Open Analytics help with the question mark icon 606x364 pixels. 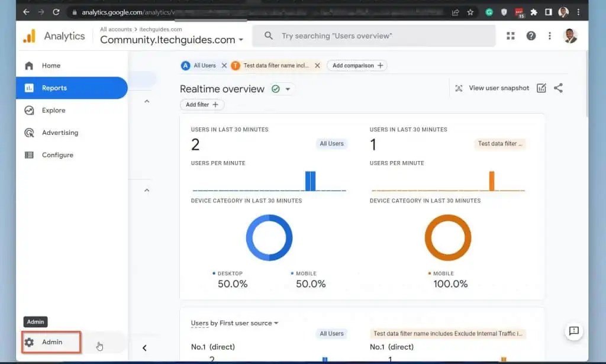point(531,36)
